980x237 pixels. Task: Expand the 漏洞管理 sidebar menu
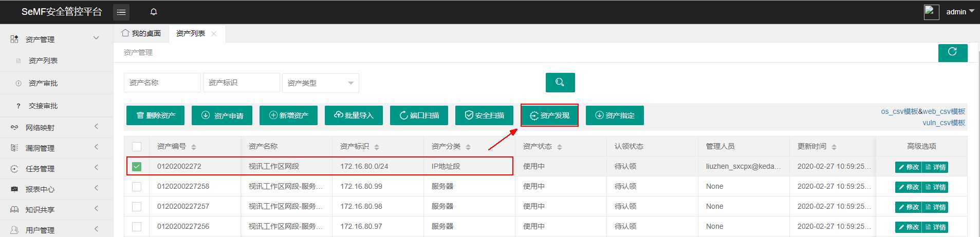point(96,147)
